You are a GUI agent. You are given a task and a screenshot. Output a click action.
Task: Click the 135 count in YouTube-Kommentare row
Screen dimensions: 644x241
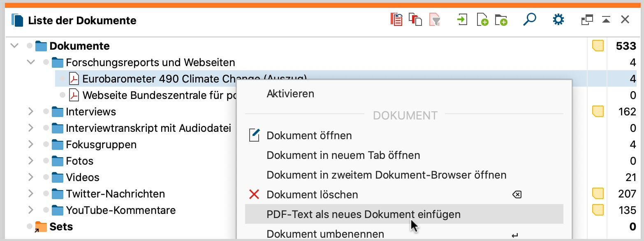pyautogui.click(x=627, y=210)
